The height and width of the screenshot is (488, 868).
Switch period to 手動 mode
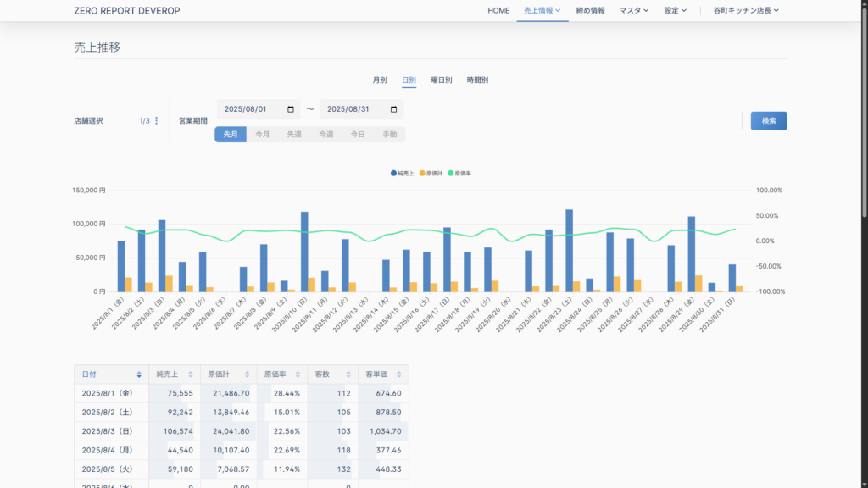tap(389, 135)
